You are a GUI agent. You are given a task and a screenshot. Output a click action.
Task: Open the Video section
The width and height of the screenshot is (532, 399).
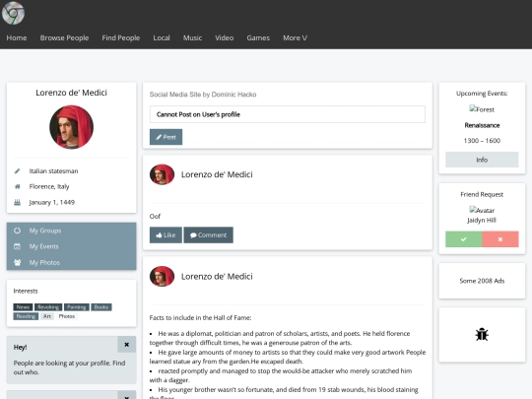point(225,38)
